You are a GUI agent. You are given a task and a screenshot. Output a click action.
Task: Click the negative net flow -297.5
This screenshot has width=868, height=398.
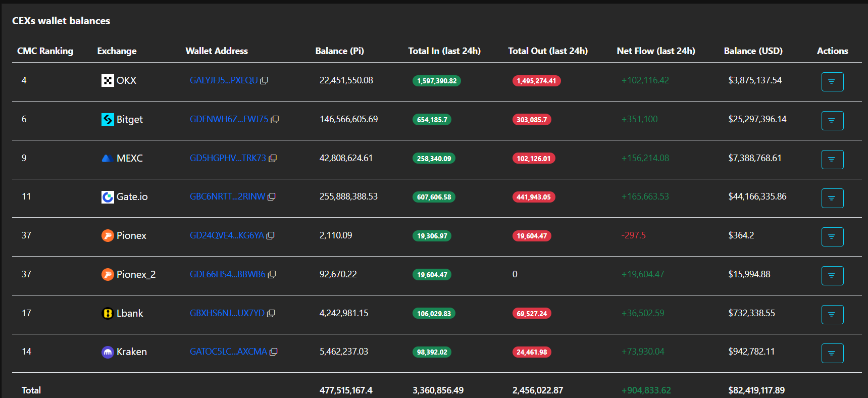pyautogui.click(x=633, y=235)
